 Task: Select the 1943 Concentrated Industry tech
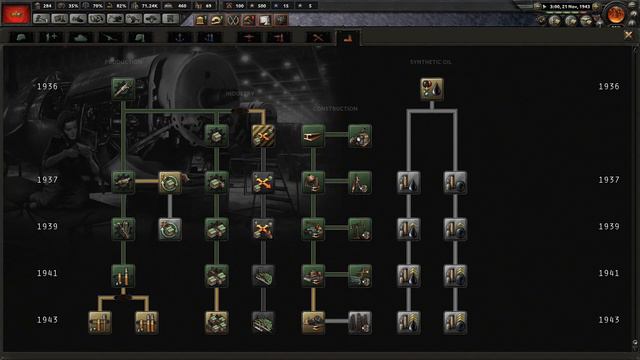point(216,322)
